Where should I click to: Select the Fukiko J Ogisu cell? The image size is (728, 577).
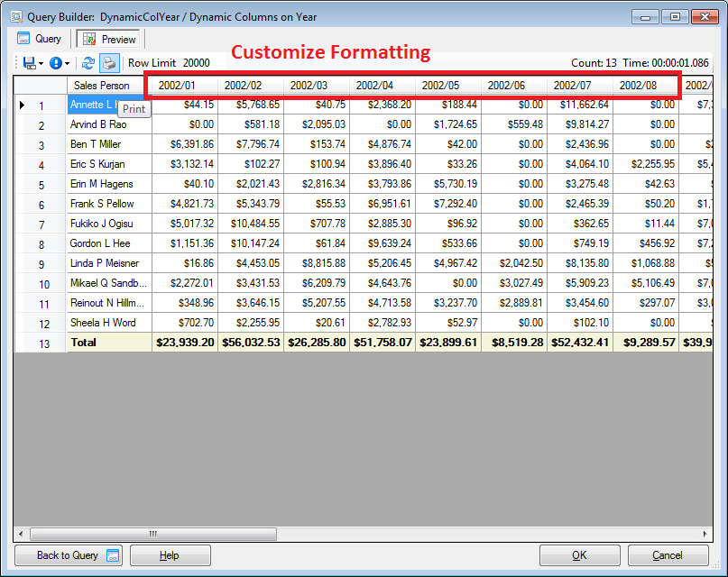point(109,224)
